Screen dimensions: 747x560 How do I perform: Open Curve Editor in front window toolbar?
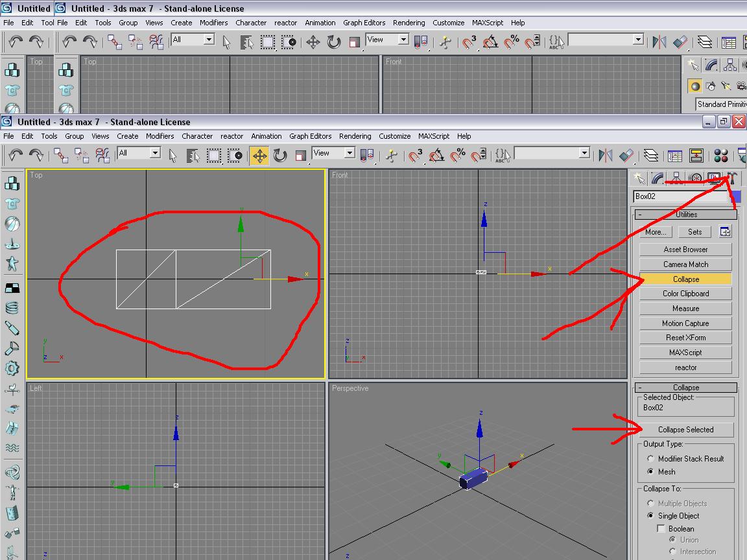(x=675, y=156)
